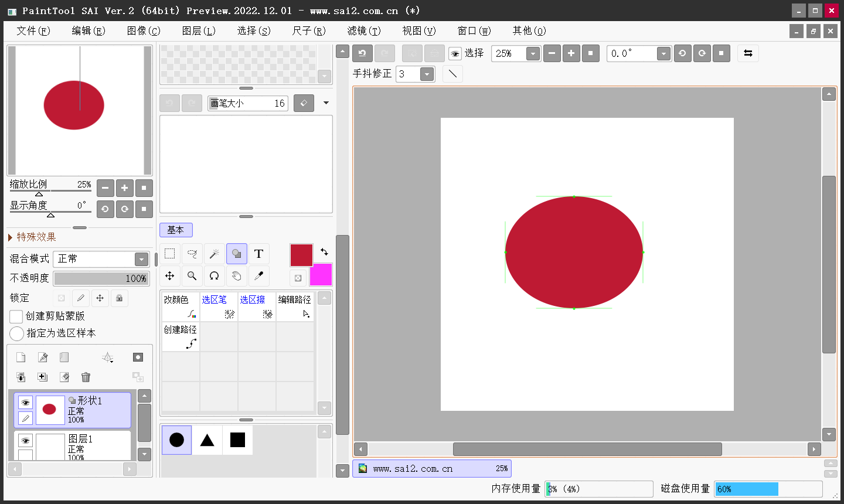Open the 视图(V) menu
844x504 pixels.
pyautogui.click(x=419, y=30)
